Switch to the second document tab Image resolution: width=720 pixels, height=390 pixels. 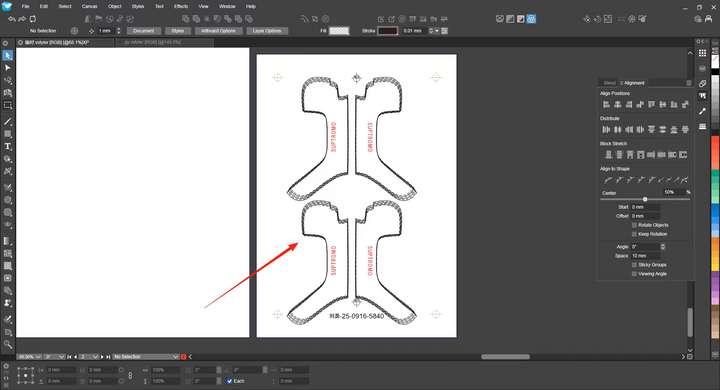click(x=164, y=42)
